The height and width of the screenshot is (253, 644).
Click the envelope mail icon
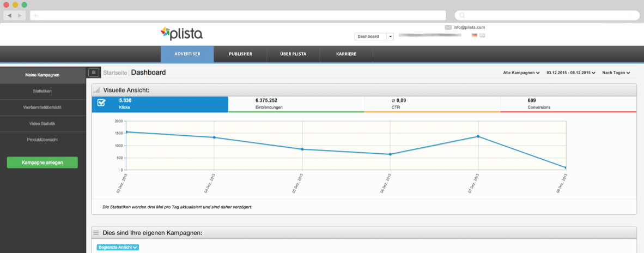coord(448,27)
